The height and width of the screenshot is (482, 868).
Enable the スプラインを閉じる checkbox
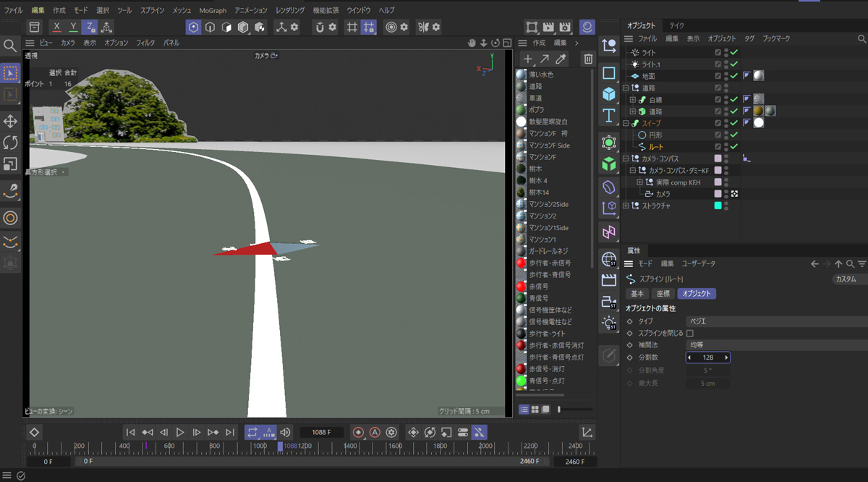[689, 333]
